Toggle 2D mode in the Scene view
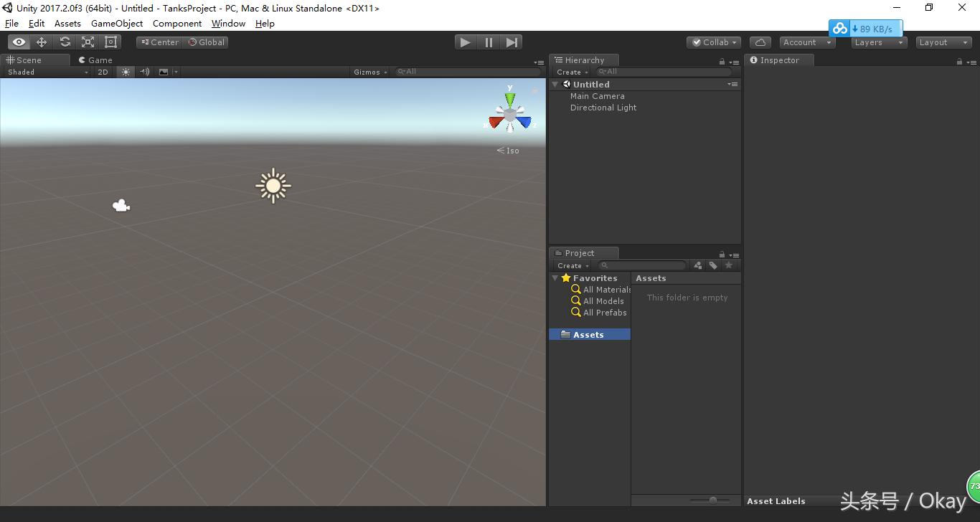 click(103, 72)
